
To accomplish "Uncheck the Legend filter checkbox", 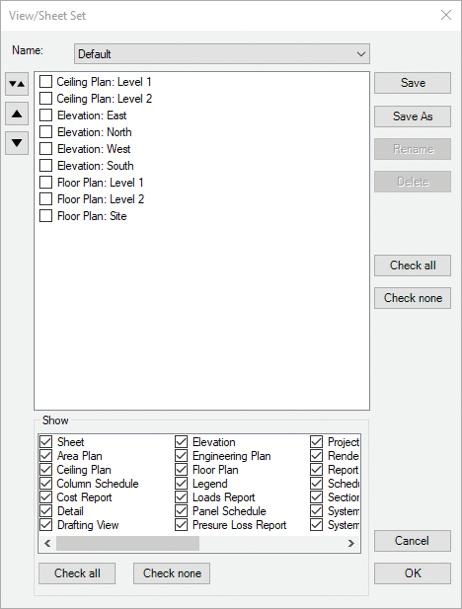I will click(181, 484).
